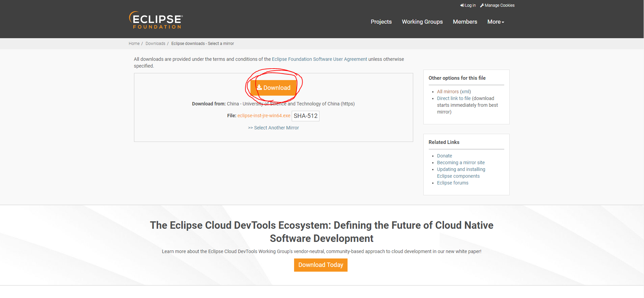Image resolution: width=644 pixels, height=298 pixels.
Task: Click the eclipse-inst-jre-win64.exe file link
Action: tap(264, 116)
